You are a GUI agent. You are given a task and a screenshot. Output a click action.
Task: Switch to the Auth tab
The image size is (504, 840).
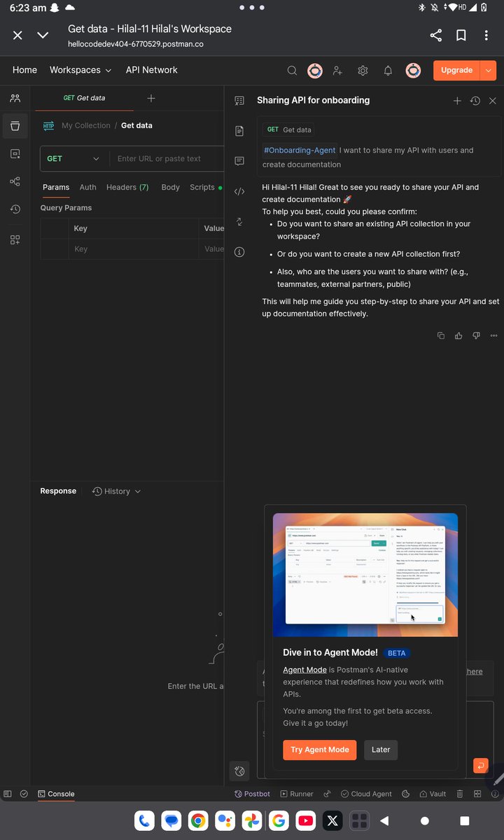click(x=88, y=188)
